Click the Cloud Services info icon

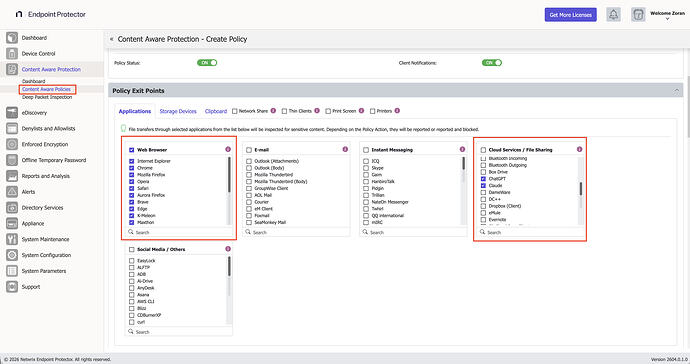click(x=579, y=149)
